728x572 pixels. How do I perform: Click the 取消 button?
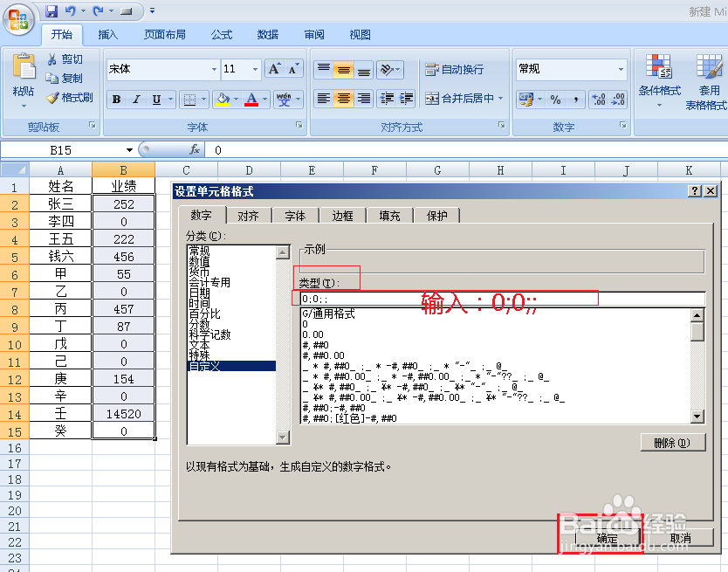pos(681,538)
